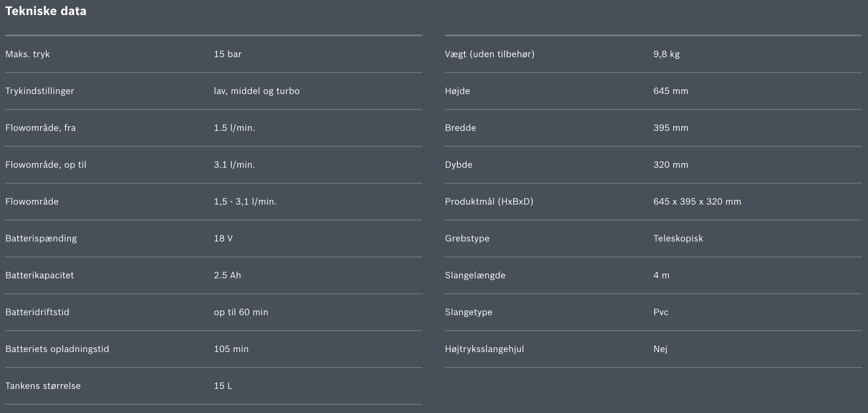Click the "Slangelængde" label
The height and width of the screenshot is (413, 868).
tap(475, 275)
